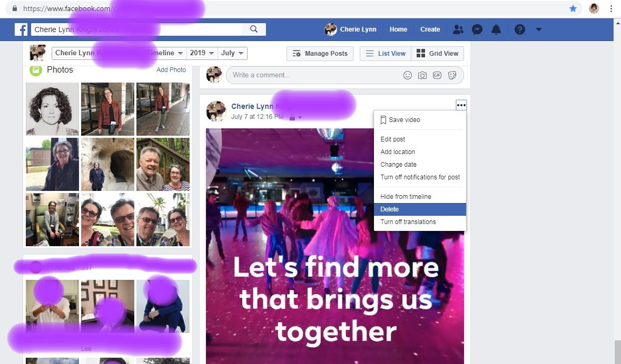Image resolution: width=621 pixels, height=364 pixels.
Task: Select Turn off notifications for post
Action: 420,177
